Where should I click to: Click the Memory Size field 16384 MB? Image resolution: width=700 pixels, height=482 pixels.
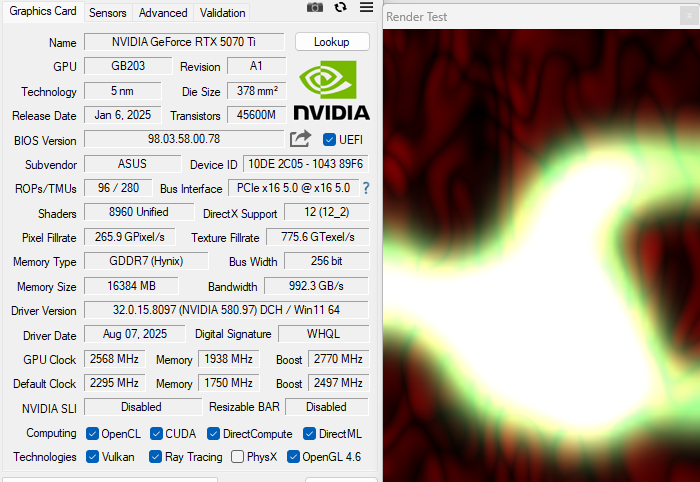tap(131, 286)
